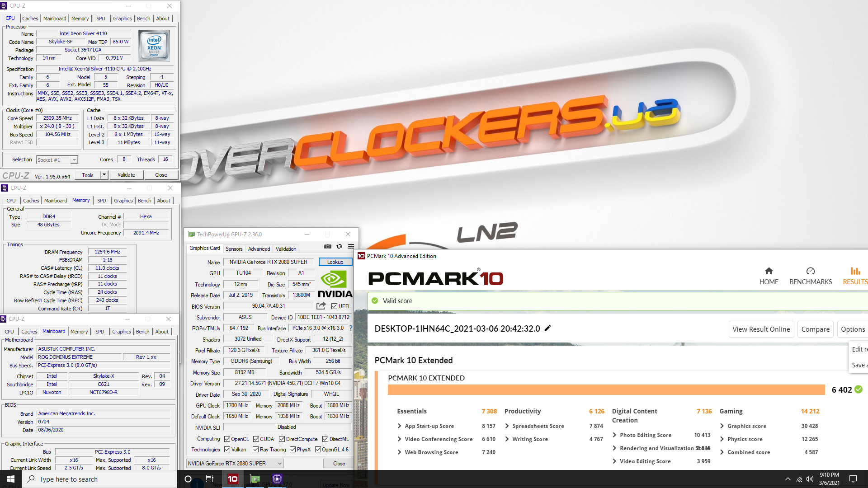The image size is (868, 488).
Task: Toggle the OpenGL 4.6 checkbox
Action: 318,449
